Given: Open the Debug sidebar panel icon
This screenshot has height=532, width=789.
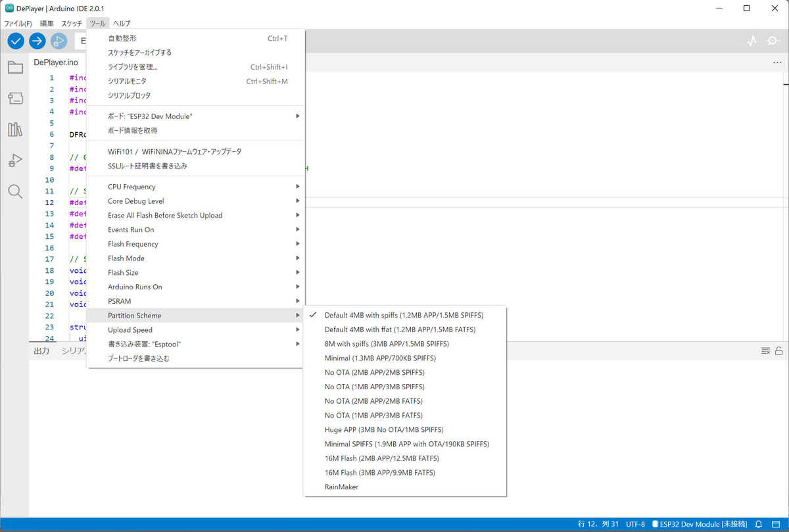Looking at the screenshot, I should [x=15, y=160].
